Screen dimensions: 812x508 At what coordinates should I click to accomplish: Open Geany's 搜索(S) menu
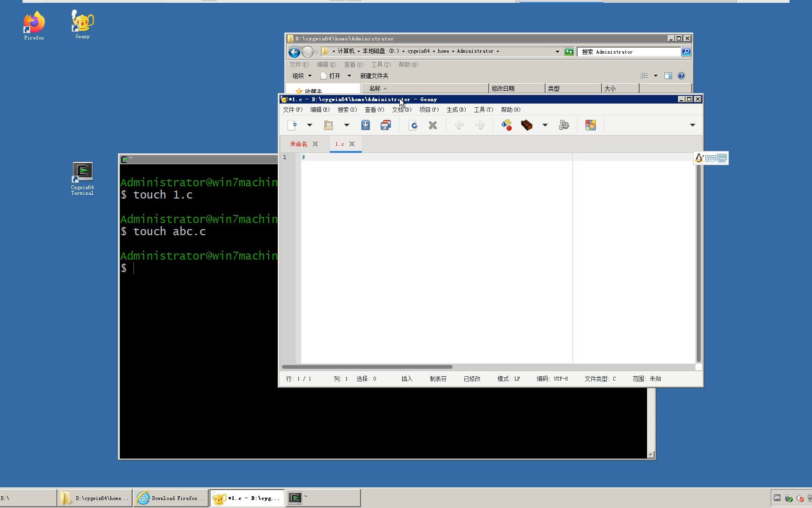pos(347,110)
